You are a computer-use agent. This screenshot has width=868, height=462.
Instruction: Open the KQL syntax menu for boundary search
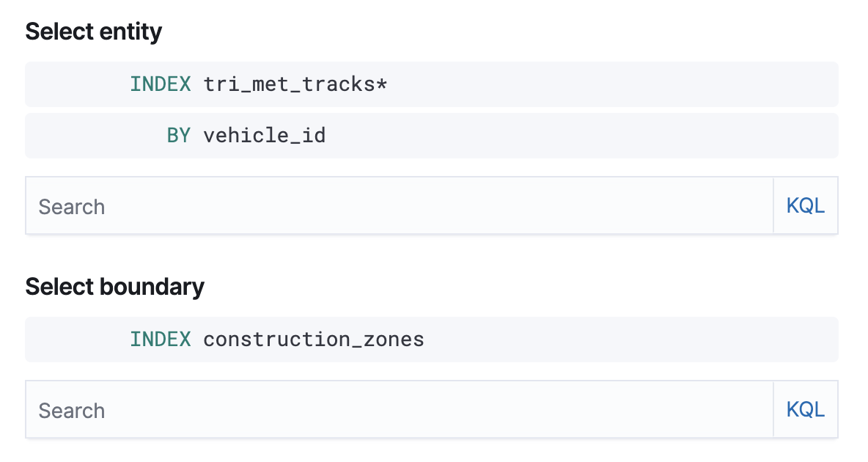(x=805, y=409)
